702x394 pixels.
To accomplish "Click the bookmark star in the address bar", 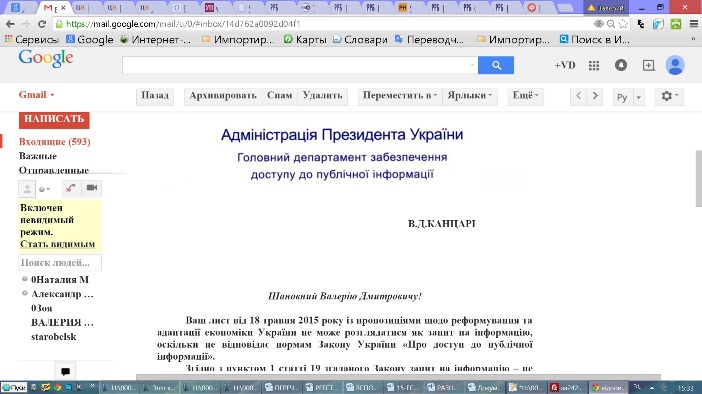I will 623,24.
